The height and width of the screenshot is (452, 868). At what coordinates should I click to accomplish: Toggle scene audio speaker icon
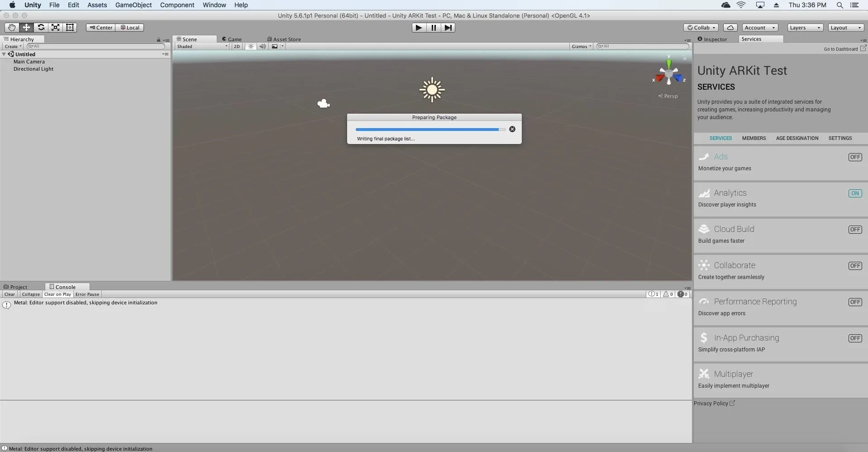click(262, 46)
